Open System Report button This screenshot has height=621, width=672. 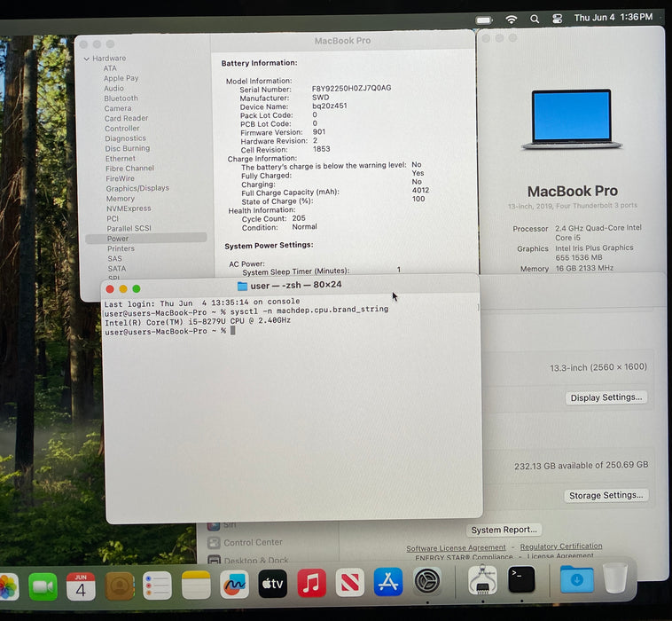pos(504,530)
